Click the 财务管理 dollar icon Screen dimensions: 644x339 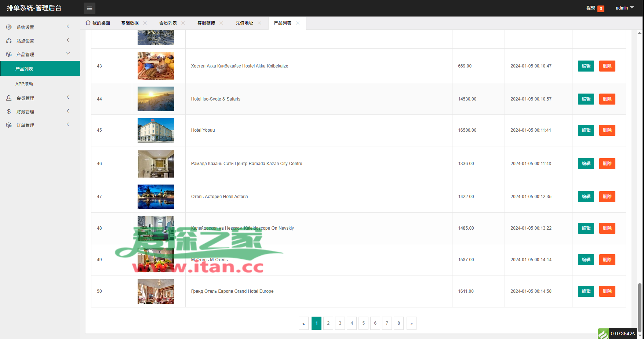click(x=9, y=112)
